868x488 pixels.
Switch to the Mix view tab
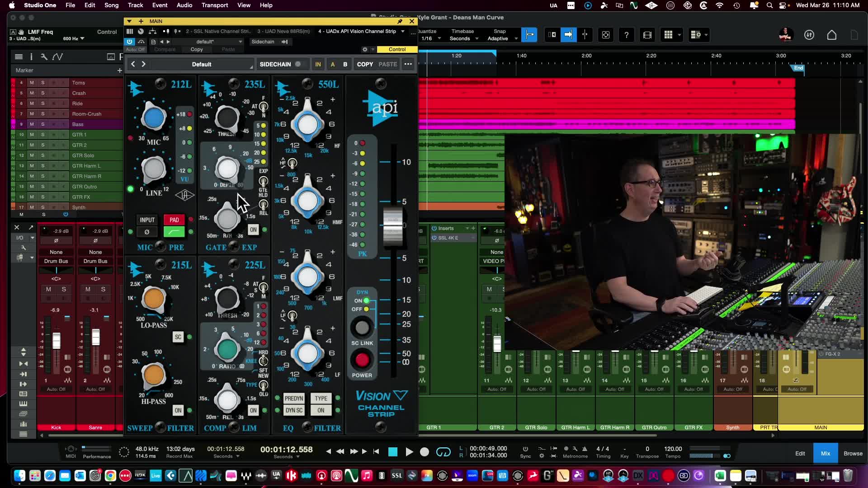(826, 453)
